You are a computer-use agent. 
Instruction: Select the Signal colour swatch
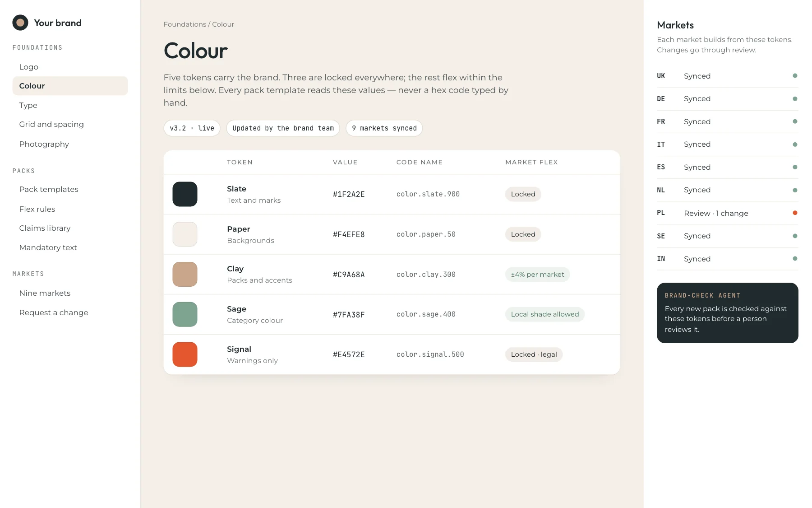coord(185,354)
